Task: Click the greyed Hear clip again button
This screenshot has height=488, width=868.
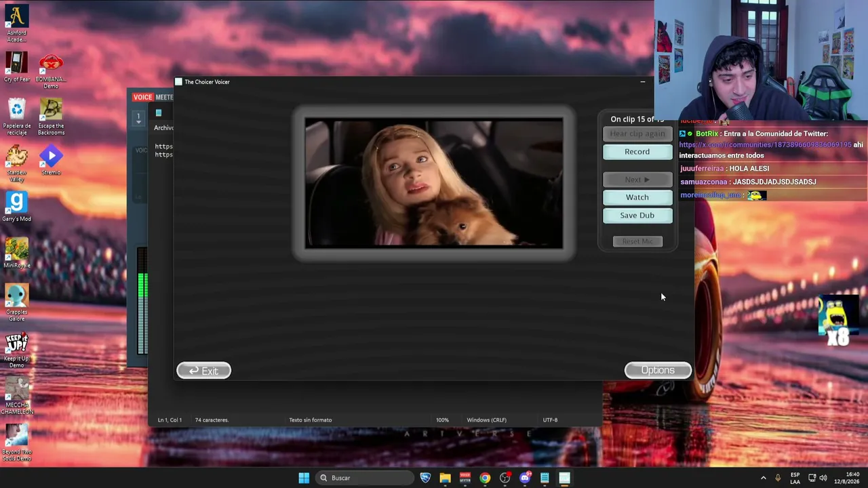Action: click(637, 134)
